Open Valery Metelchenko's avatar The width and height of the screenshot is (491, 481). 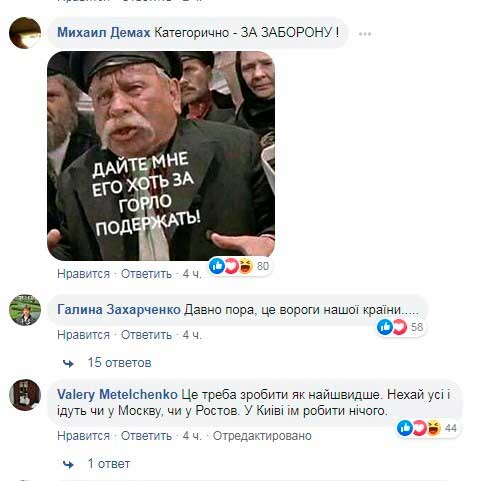click(x=25, y=395)
